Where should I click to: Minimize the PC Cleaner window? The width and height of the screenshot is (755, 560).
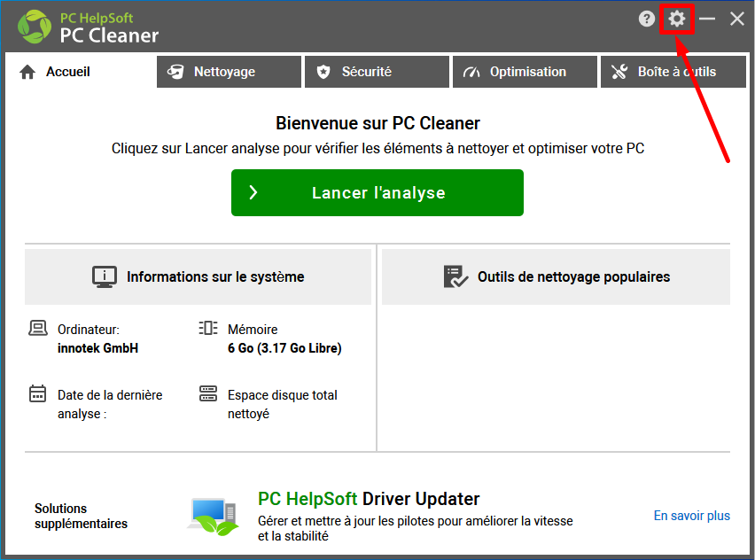click(x=707, y=19)
